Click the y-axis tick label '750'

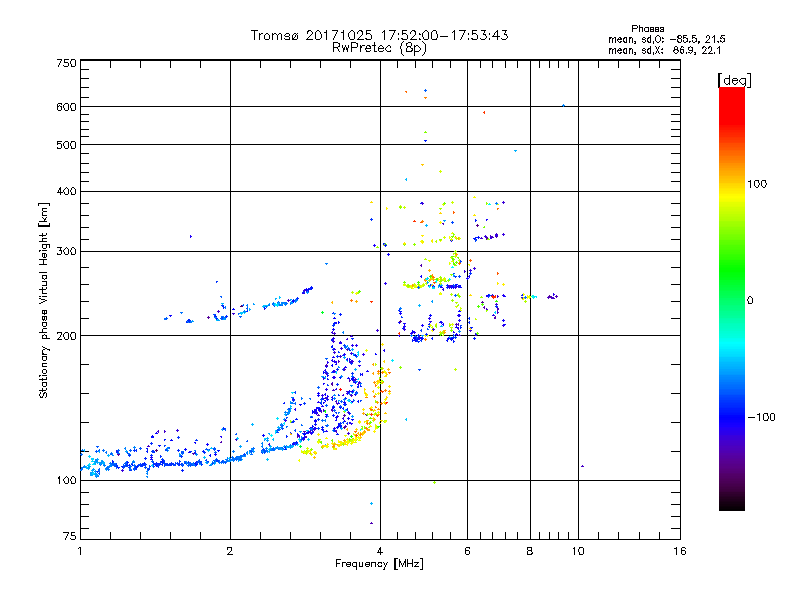[x=66, y=63]
